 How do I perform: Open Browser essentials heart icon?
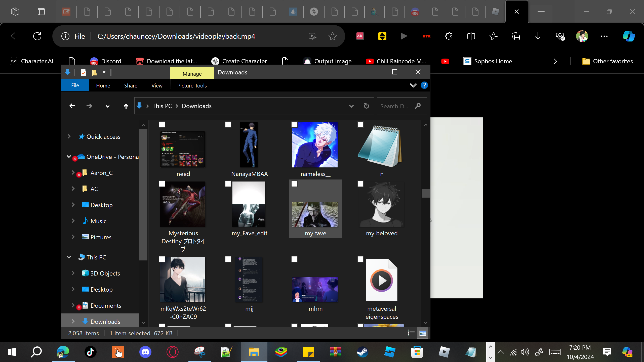pyautogui.click(x=560, y=36)
